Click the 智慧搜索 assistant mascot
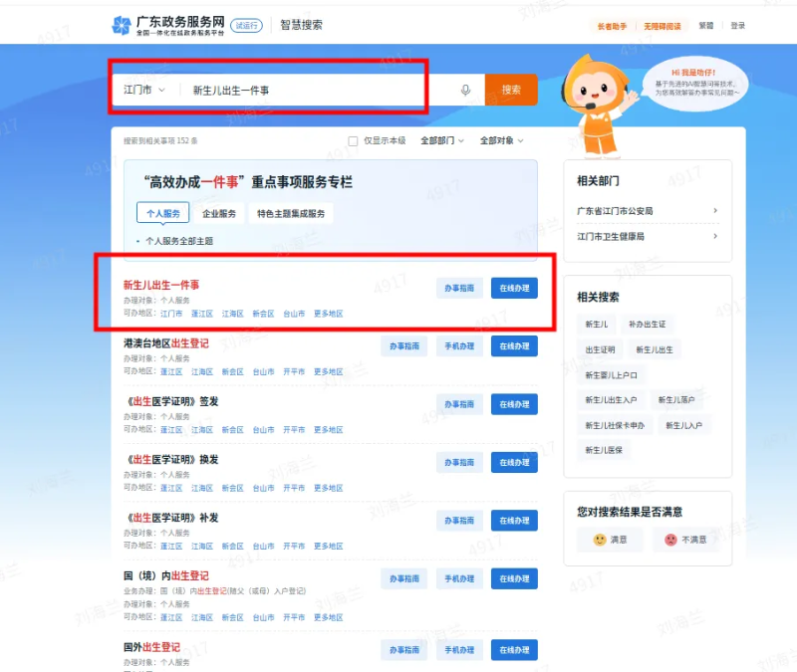Image resolution: width=797 pixels, height=672 pixels. coord(598,95)
